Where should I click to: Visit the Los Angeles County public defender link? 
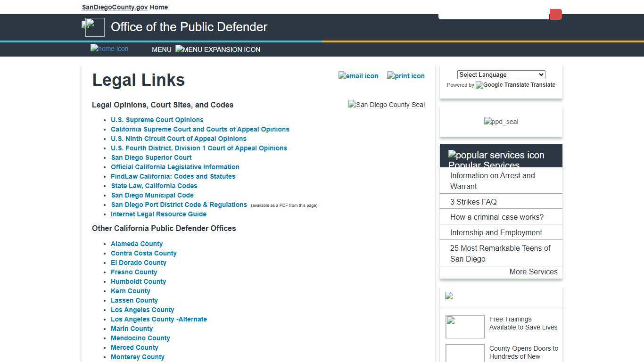coord(142,310)
